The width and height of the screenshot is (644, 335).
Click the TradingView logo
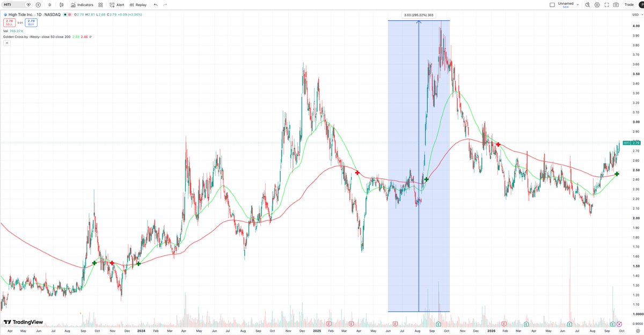click(x=23, y=323)
